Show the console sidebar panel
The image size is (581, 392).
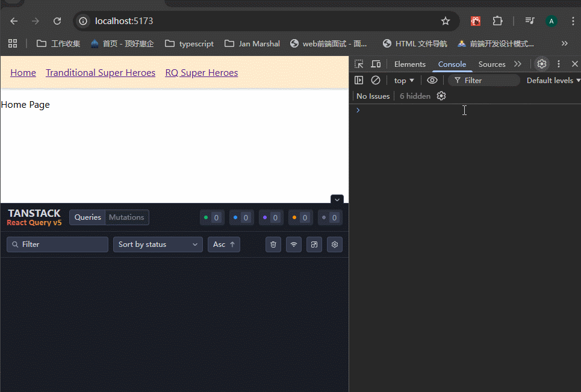(359, 80)
